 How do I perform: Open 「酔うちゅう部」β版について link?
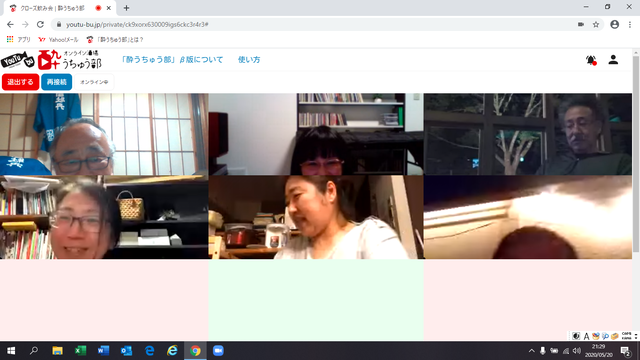172,60
